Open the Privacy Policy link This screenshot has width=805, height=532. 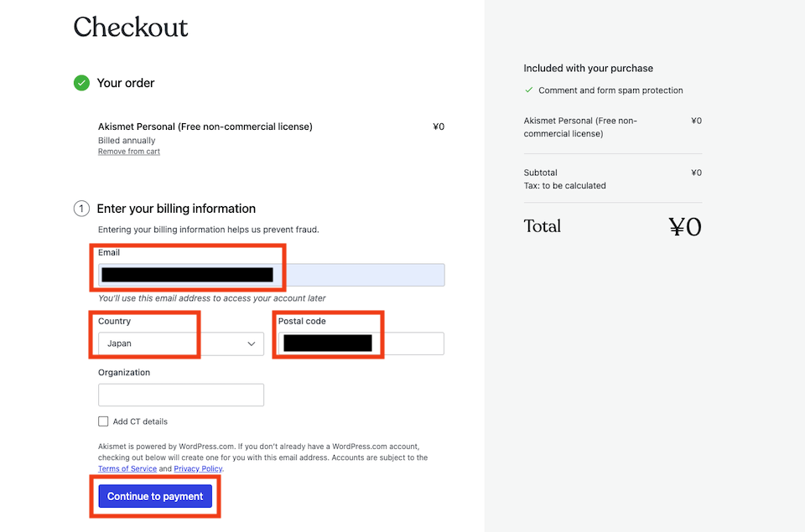pyautogui.click(x=198, y=468)
